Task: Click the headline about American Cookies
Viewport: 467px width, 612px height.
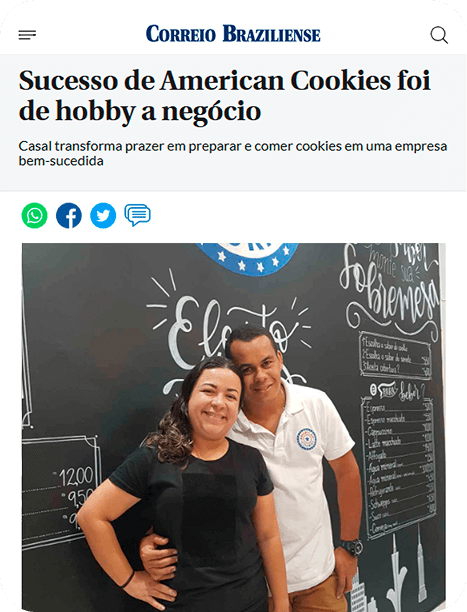Action: click(225, 96)
